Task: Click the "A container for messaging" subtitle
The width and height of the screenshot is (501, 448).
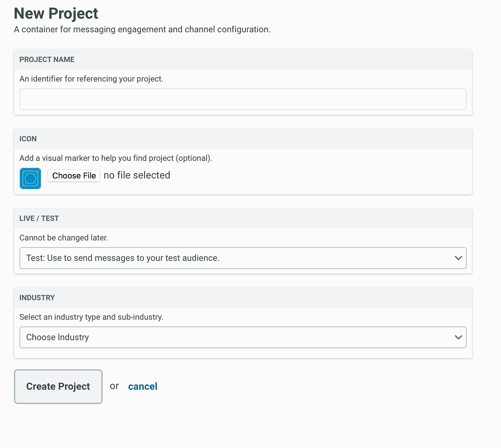Action: (142, 29)
